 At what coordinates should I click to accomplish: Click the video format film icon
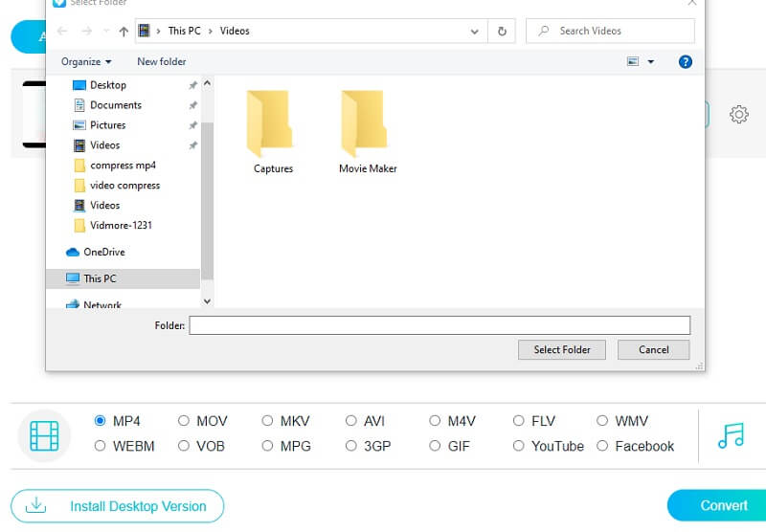tap(44, 434)
